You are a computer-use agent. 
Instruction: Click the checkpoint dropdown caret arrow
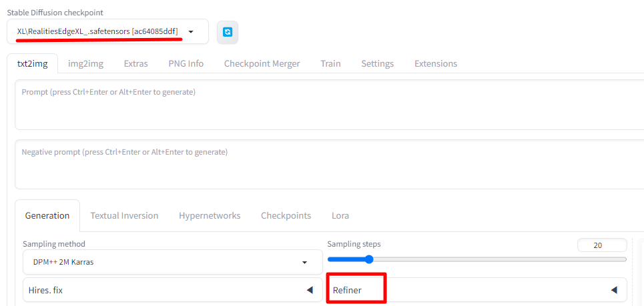click(x=191, y=32)
